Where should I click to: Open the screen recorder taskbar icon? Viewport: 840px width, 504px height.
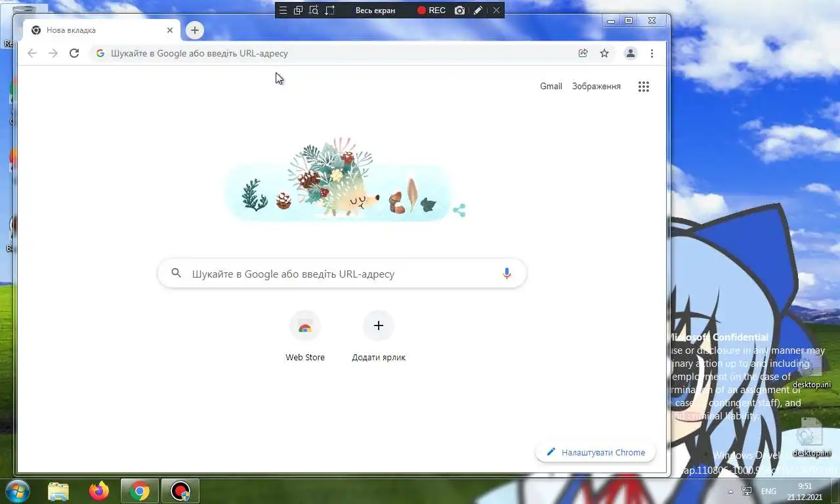tap(180, 491)
